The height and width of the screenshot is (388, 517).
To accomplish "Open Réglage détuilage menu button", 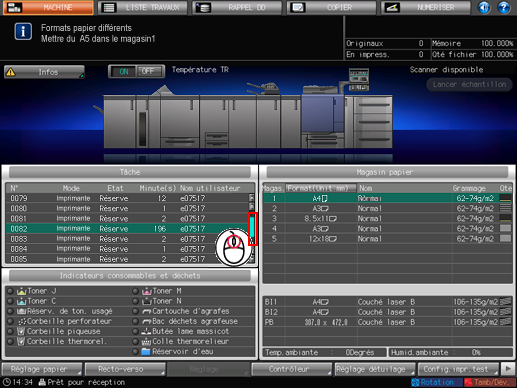I will pos(375,369).
